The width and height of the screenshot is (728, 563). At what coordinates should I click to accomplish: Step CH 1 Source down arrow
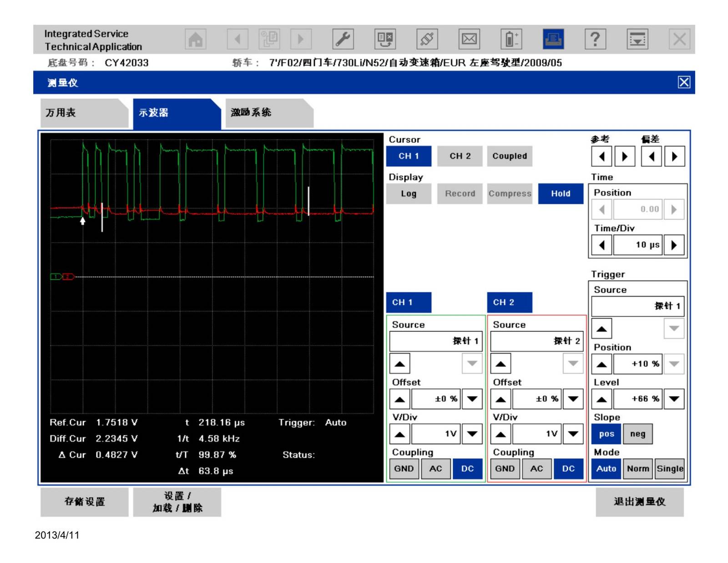pyautogui.click(x=472, y=364)
